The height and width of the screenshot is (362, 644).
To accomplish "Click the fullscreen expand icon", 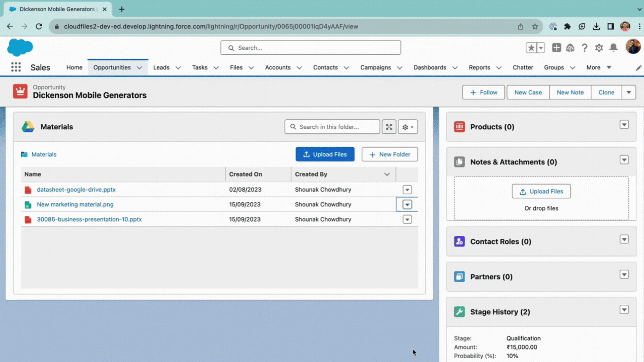I will [389, 127].
